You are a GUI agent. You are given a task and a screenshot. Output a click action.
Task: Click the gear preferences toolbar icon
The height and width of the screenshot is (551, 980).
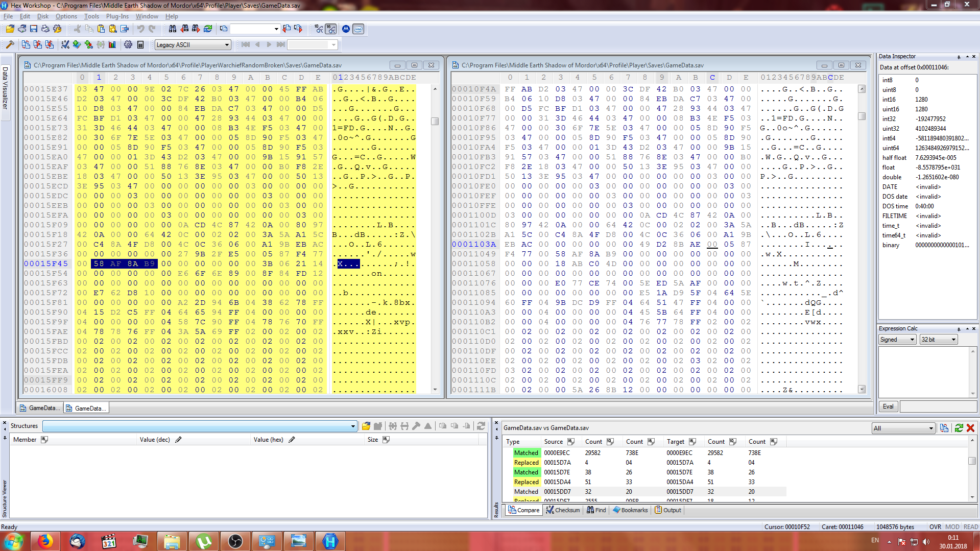(128, 44)
